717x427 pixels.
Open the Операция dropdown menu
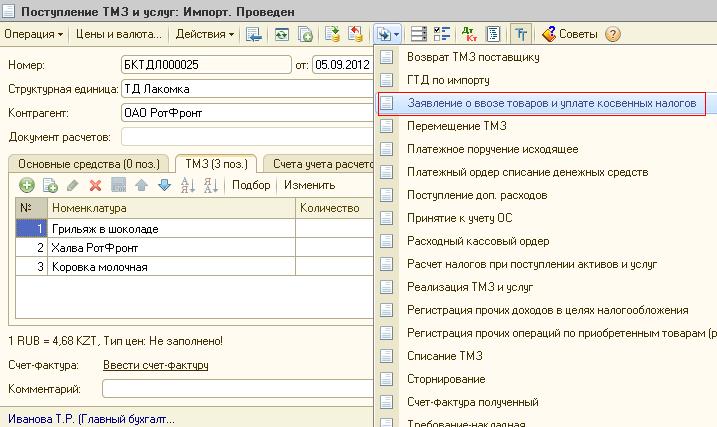click(x=33, y=34)
